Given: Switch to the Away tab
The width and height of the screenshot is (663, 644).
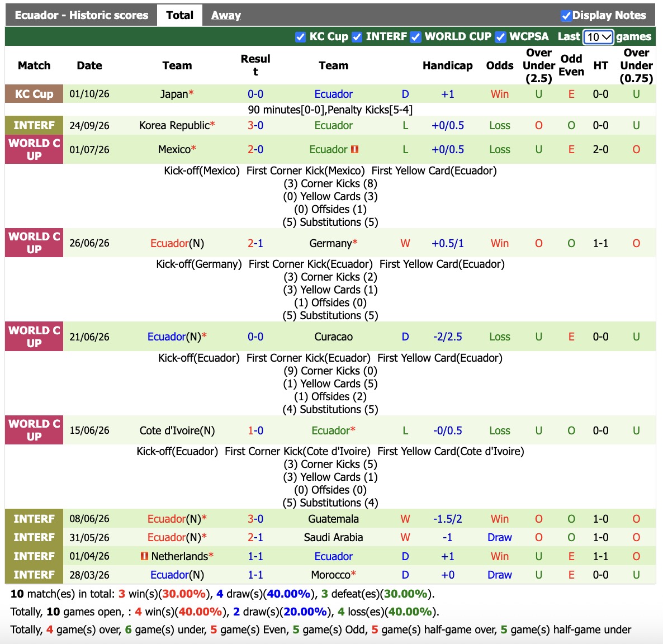Looking at the screenshot, I should pos(226,15).
